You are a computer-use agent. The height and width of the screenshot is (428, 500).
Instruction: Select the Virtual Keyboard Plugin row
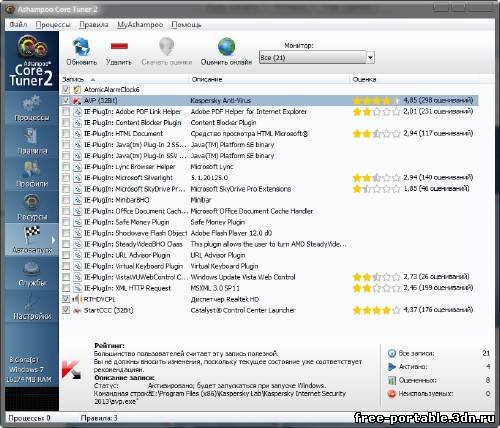(x=269, y=266)
